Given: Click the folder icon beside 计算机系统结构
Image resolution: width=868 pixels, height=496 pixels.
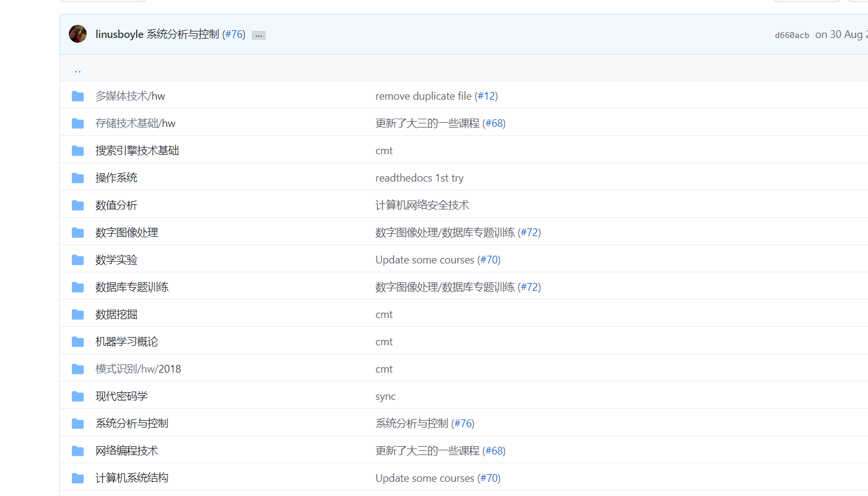Looking at the screenshot, I should (x=78, y=478).
